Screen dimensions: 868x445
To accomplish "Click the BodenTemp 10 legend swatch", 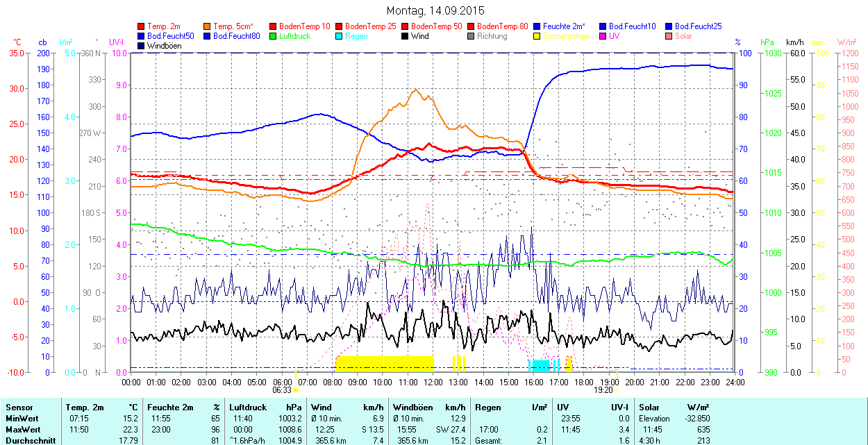I will pos(272,26).
